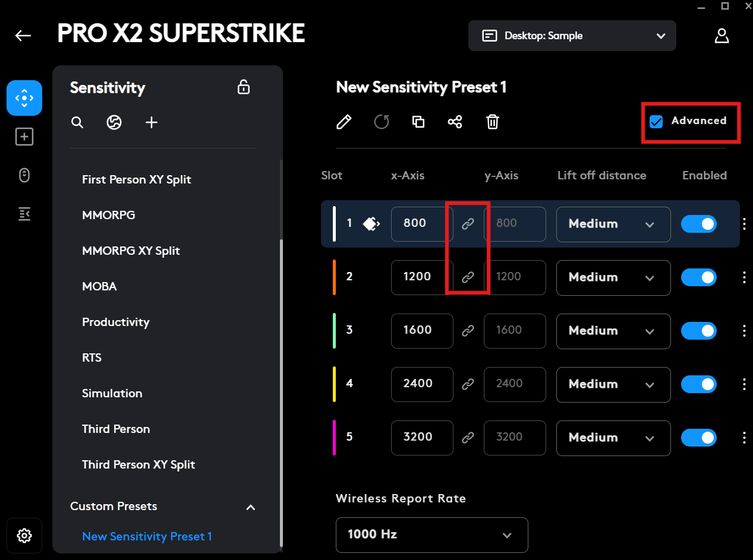Open the mouse device sidebar icon
Screen dimensions: 753x560
tap(24, 176)
